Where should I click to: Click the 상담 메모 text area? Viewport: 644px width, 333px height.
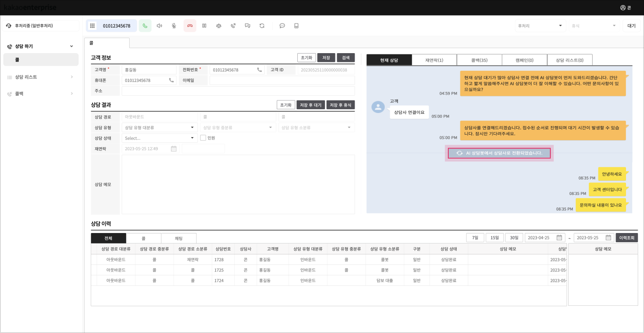click(x=238, y=184)
